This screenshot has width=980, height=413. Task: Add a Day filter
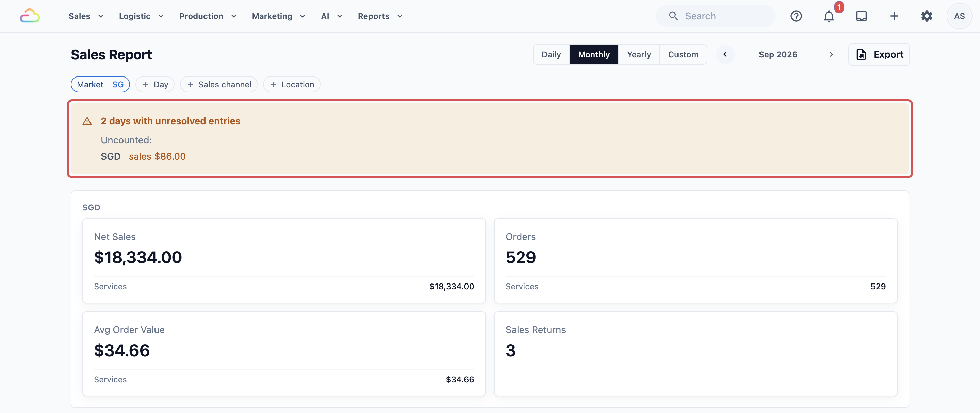click(155, 84)
